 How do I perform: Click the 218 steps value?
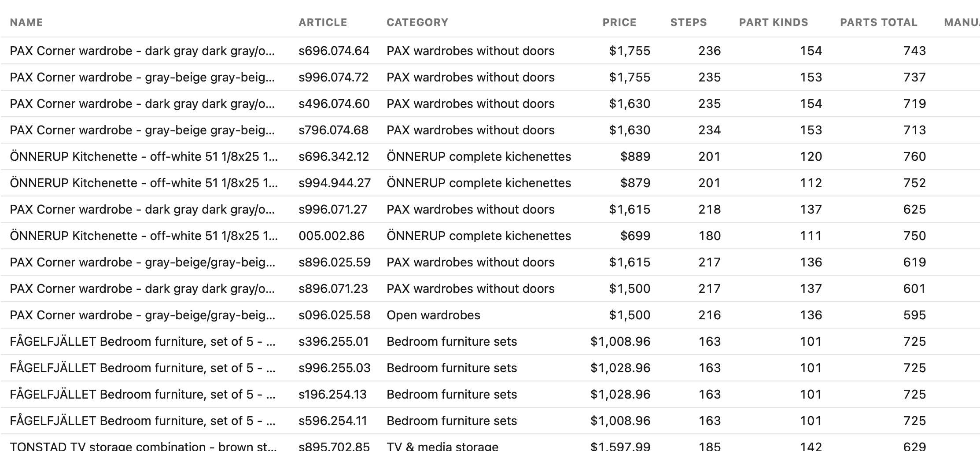tap(710, 210)
